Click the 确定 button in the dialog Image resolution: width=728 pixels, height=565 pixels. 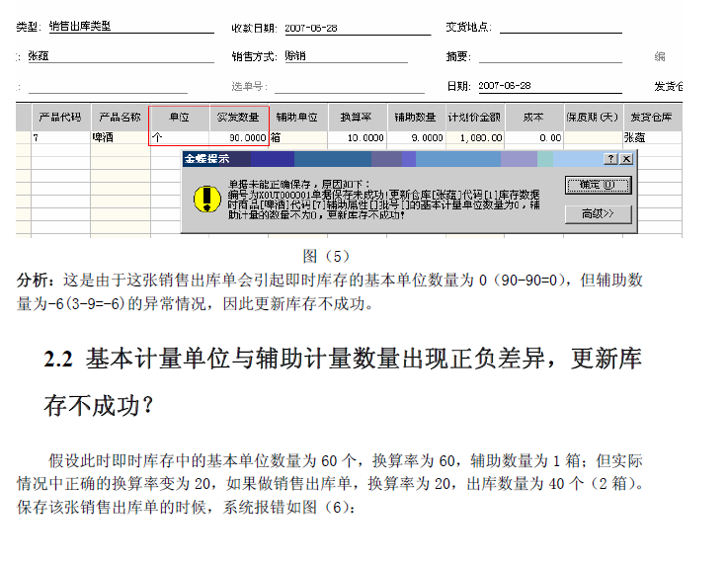[x=598, y=185]
